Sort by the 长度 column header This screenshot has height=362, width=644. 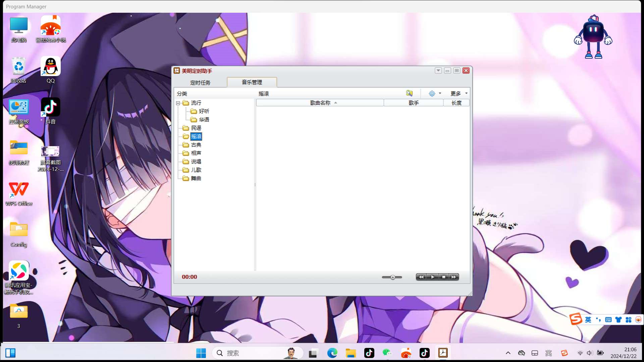[456, 103]
